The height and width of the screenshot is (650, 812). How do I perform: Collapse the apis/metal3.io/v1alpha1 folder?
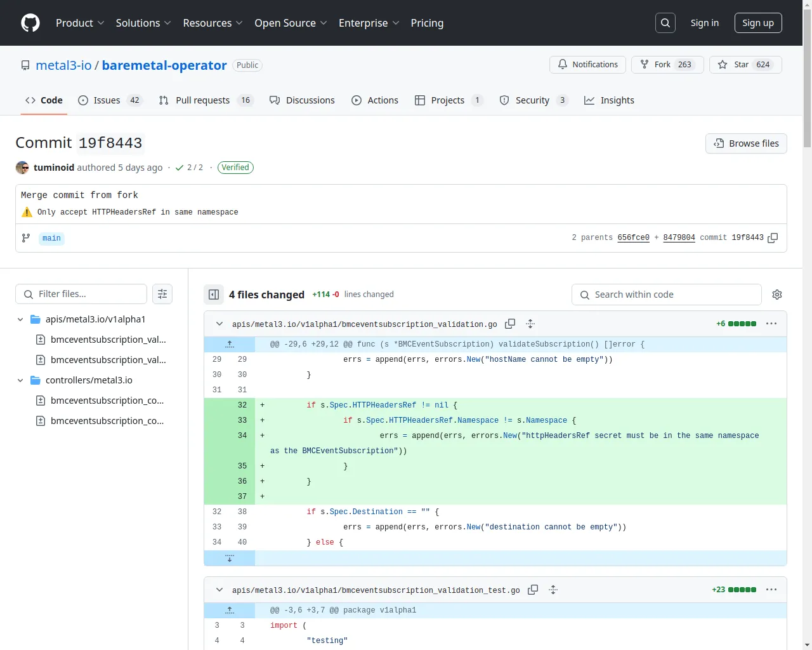click(x=20, y=319)
